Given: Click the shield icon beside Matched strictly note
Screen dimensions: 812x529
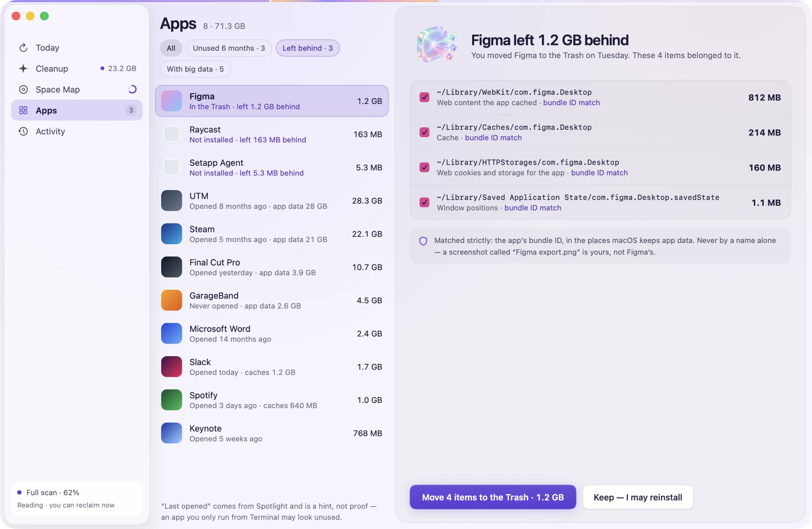Looking at the screenshot, I should point(423,241).
